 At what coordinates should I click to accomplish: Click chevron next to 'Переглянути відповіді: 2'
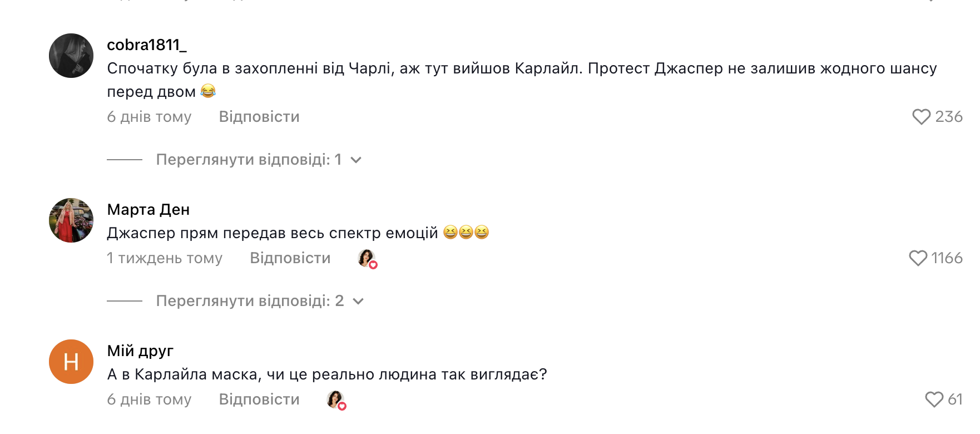[358, 302]
